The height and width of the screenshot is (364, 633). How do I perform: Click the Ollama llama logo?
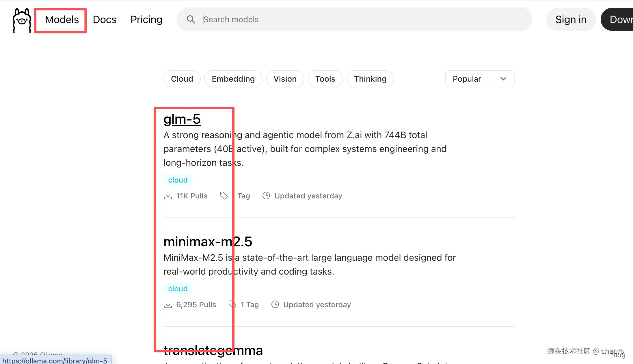click(x=22, y=20)
